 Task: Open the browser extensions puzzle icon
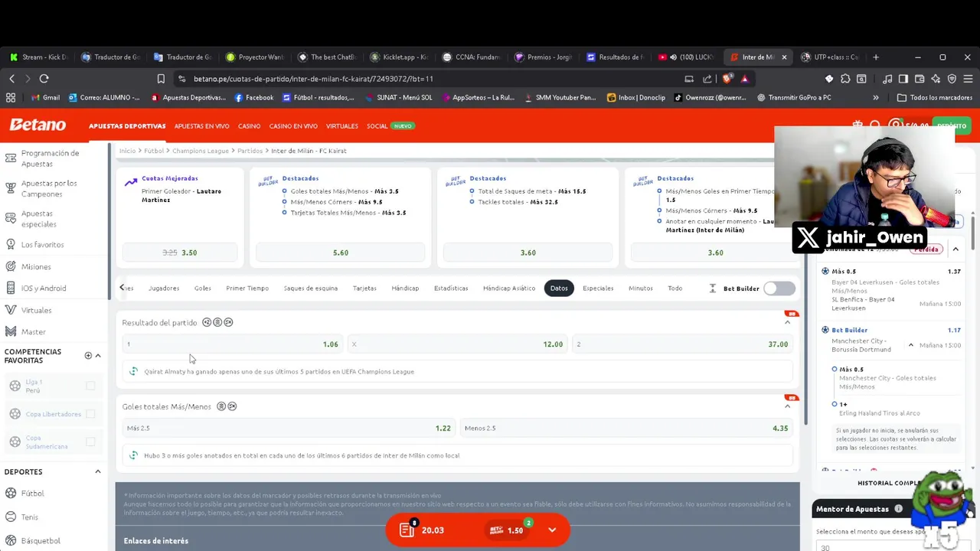tap(845, 79)
